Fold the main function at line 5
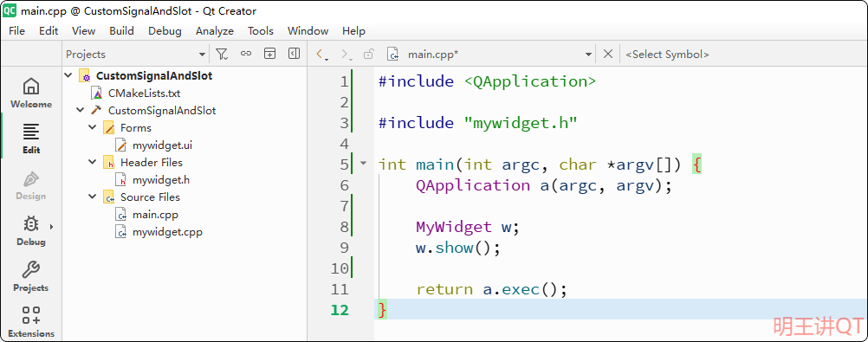This screenshot has height=342, width=868. (363, 164)
